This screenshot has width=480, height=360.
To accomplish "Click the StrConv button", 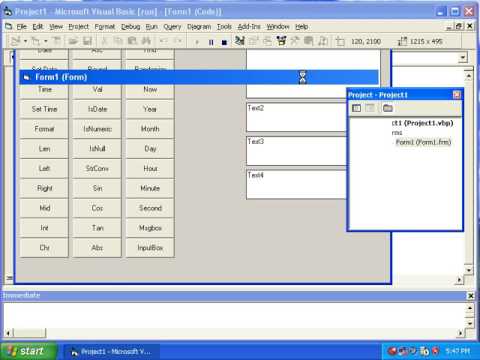I will coord(97,168).
